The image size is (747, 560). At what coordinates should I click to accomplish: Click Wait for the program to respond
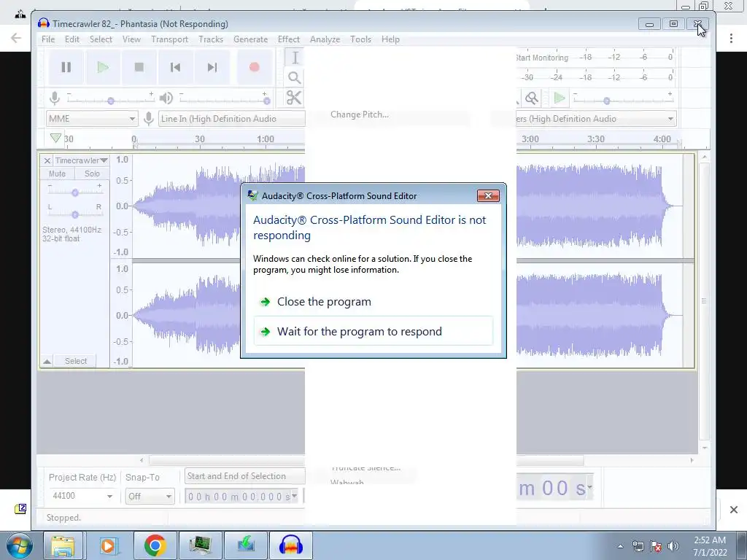click(373, 332)
